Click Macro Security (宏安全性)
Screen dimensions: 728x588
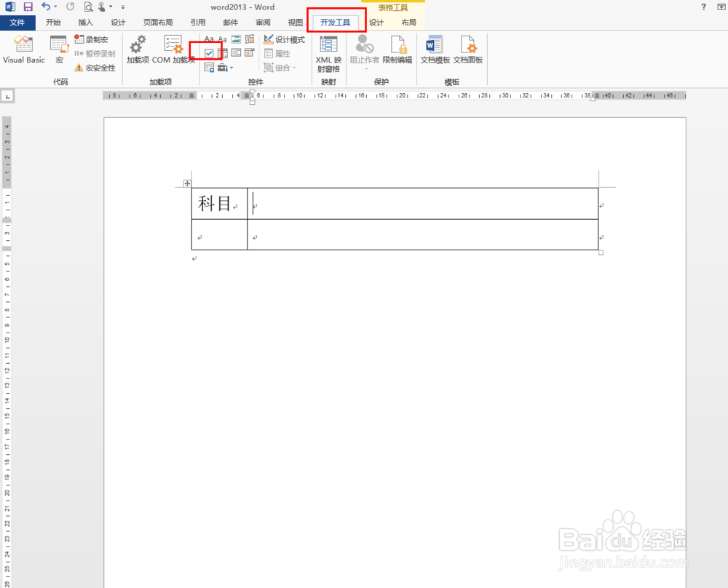click(x=95, y=68)
